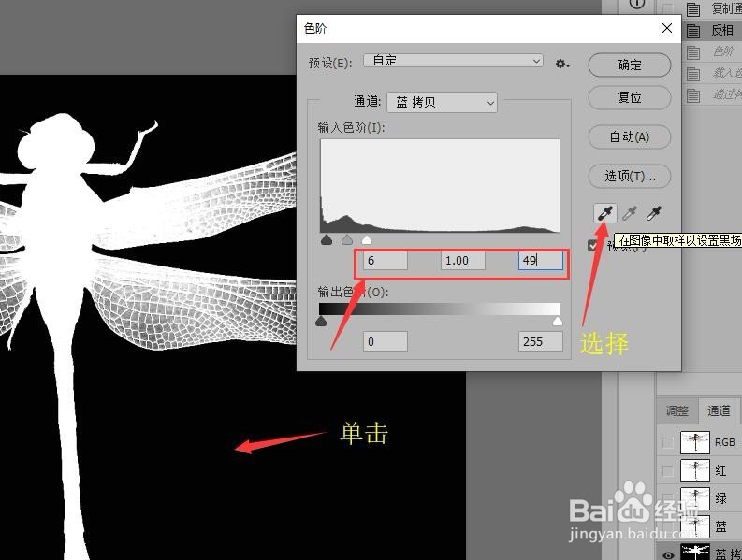Select the 蓝 channel thumbnail
The width and height of the screenshot is (742, 560).
694,526
